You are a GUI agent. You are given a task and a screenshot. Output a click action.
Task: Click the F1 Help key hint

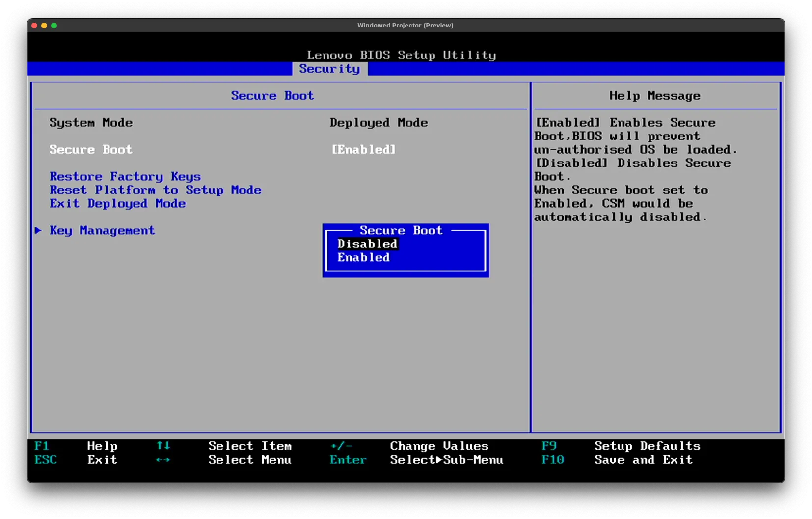click(x=76, y=446)
